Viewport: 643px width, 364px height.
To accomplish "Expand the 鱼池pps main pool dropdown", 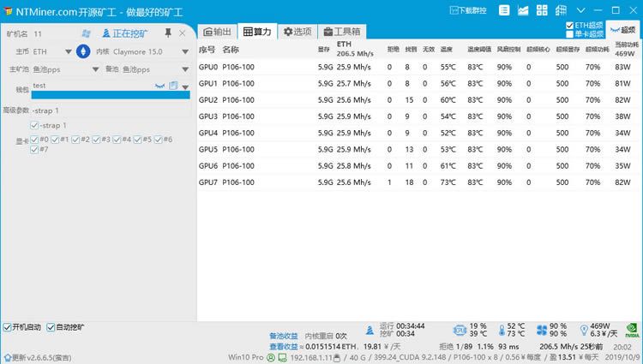I will [x=95, y=69].
